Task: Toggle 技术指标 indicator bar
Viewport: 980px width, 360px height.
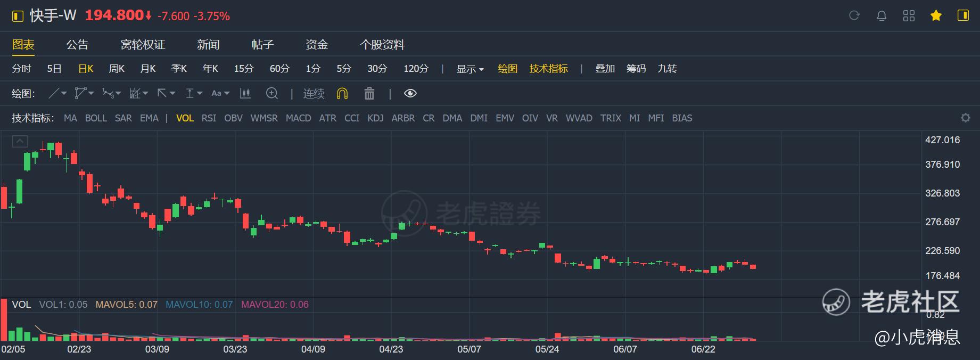Action: (548, 69)
